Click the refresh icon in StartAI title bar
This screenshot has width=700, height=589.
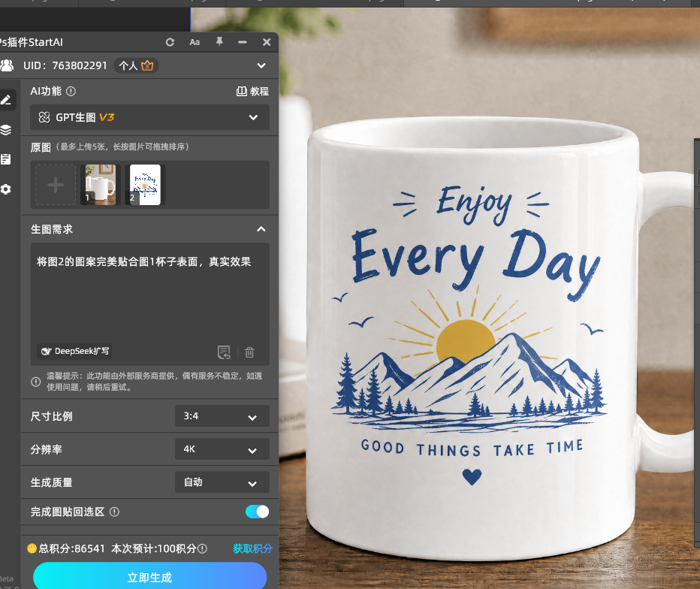(170, 42)
